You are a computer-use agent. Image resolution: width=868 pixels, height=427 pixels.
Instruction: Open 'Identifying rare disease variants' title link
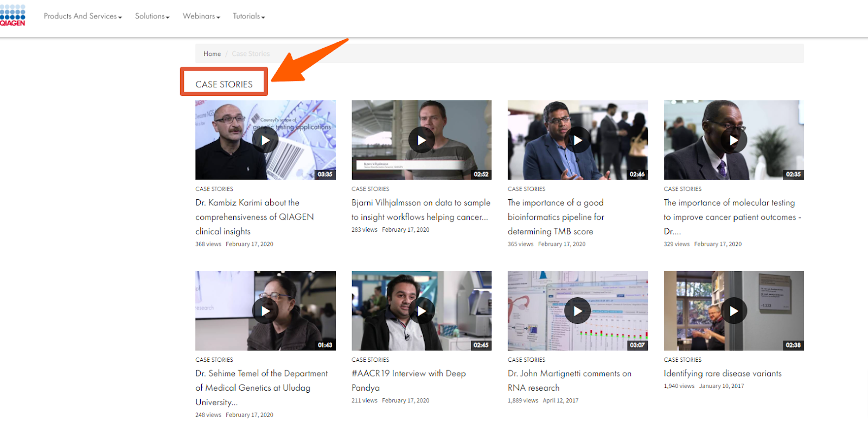coord(723,373)
